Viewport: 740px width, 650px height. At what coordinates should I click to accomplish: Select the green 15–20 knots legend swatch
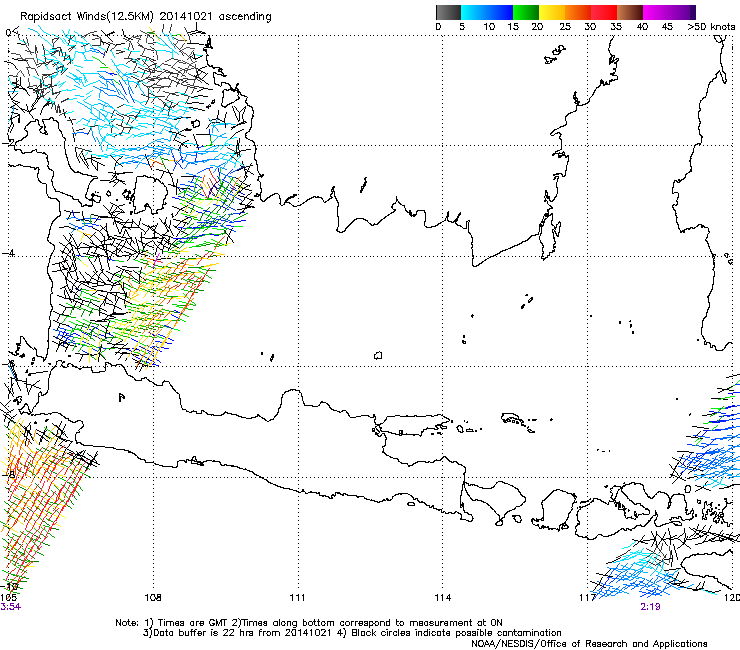(526, 12)
